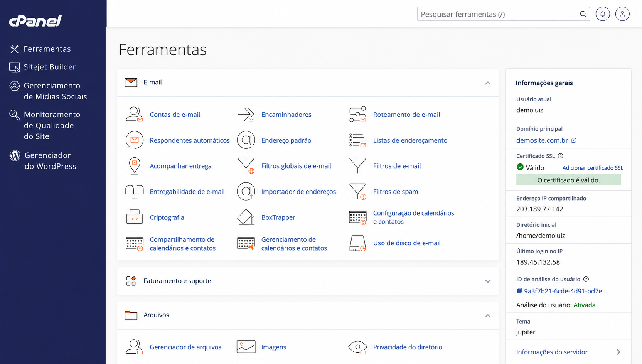Click the Configuração de calendários e contatos icon

coord(358,218)
